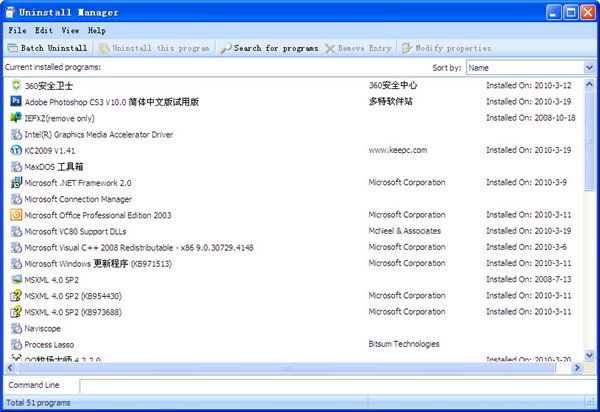Viewport: 600px width, 412px height.
Task: Click the Visual C++ 2008 Redistributable icon
Action: pos(16,247)
